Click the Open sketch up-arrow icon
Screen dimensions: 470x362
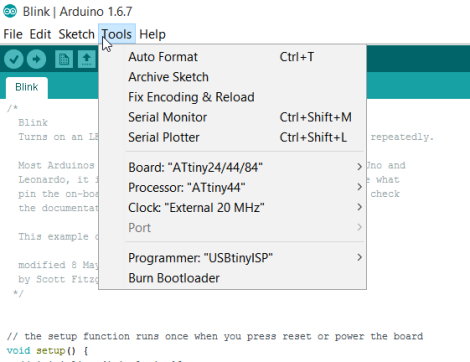point(87,59)
